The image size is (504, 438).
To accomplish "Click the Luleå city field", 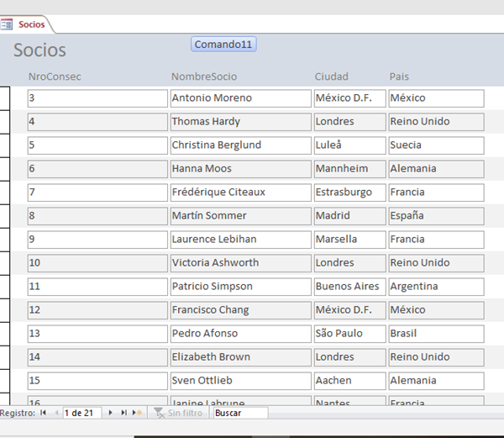I will click(349, 145).
